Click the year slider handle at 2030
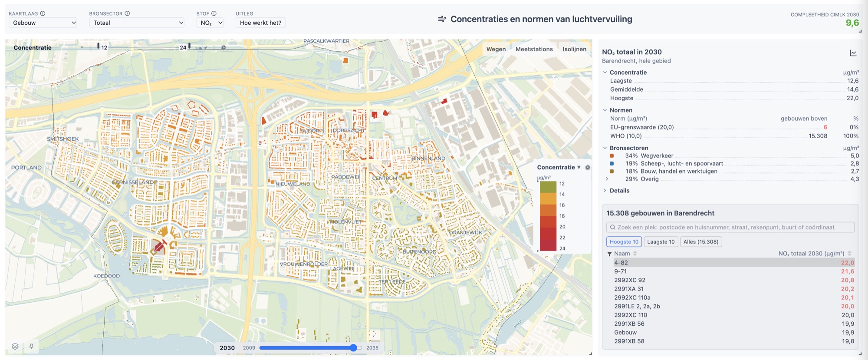 (354, 348)
